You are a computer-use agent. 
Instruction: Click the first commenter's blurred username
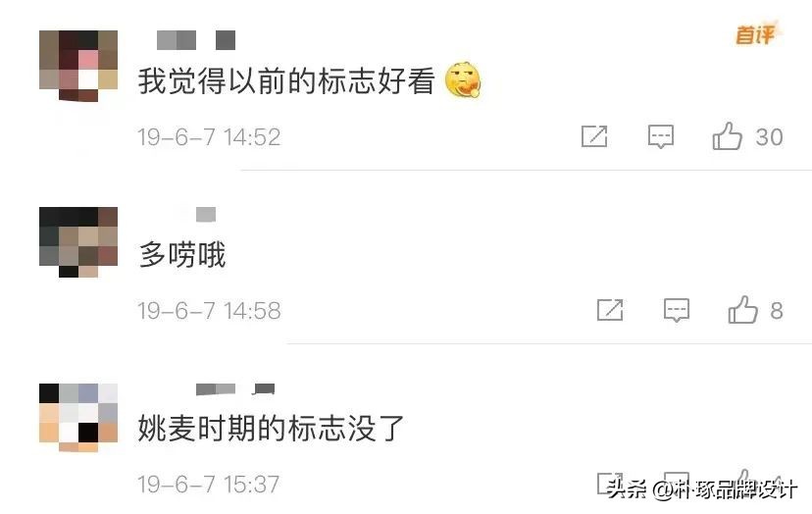(196, 40)
